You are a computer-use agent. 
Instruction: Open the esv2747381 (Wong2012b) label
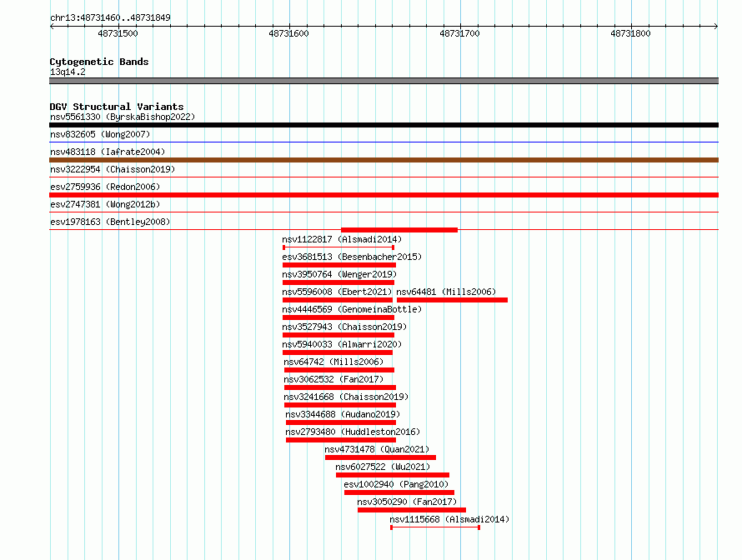click(105, 204)
